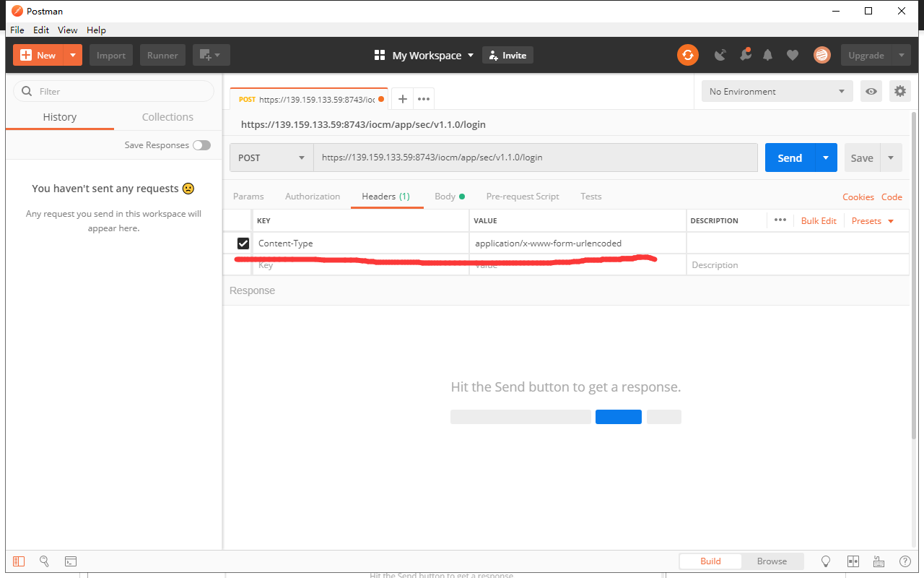Open the capture requests satellite icon

(x=720, y=55)
